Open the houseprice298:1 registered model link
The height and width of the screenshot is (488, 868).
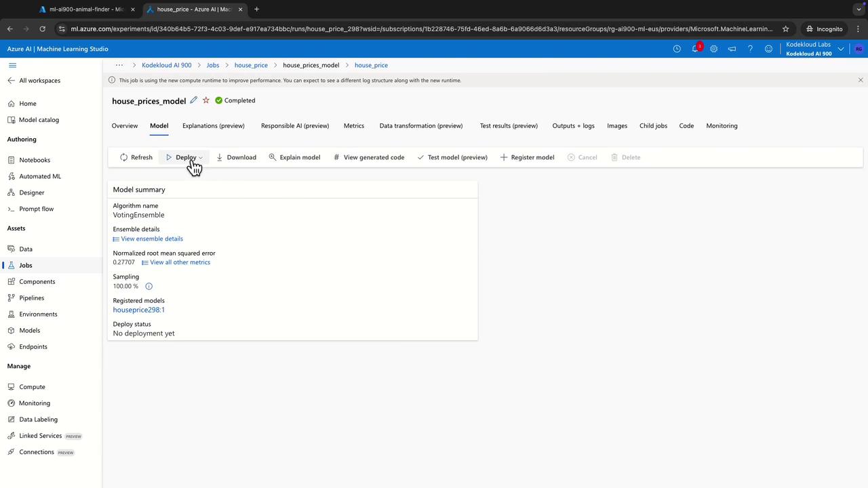tap(139, 310)
